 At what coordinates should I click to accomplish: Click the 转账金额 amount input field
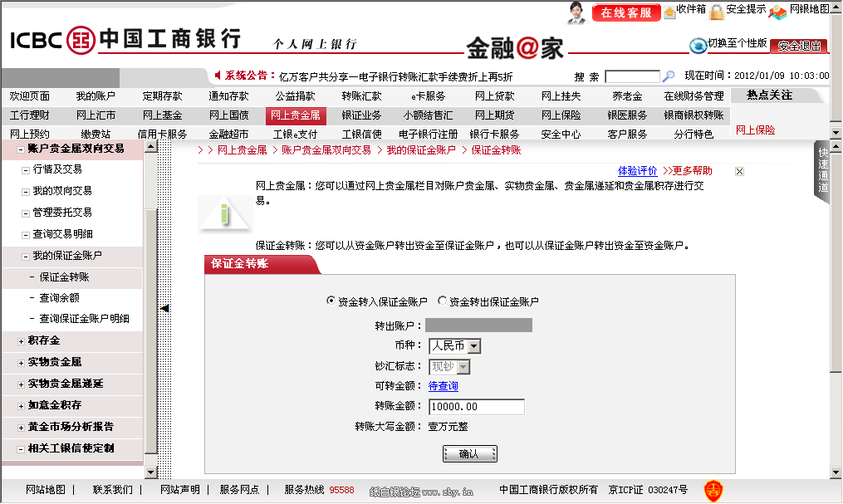tap(477, 407)
